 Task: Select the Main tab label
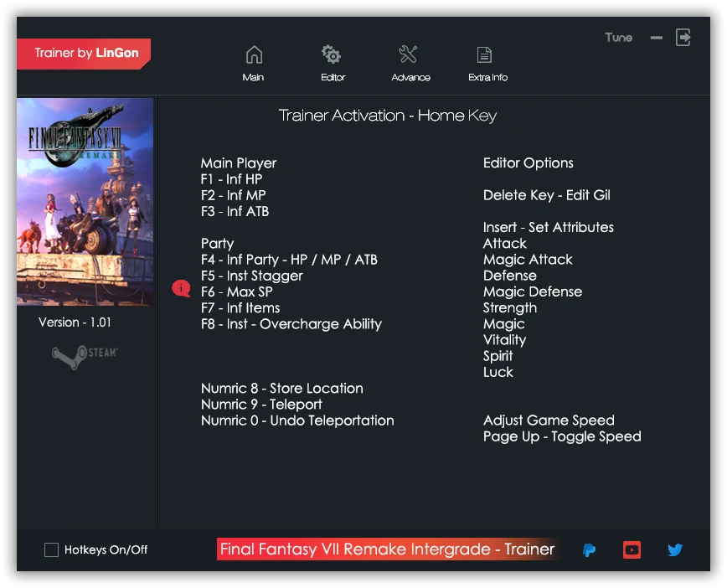click(x=253, y=77)
